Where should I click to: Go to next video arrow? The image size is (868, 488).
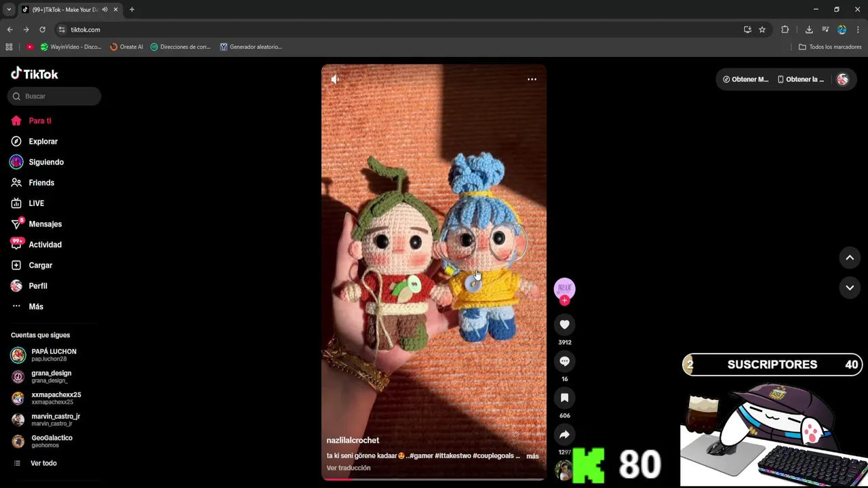[x=850, y=287]
